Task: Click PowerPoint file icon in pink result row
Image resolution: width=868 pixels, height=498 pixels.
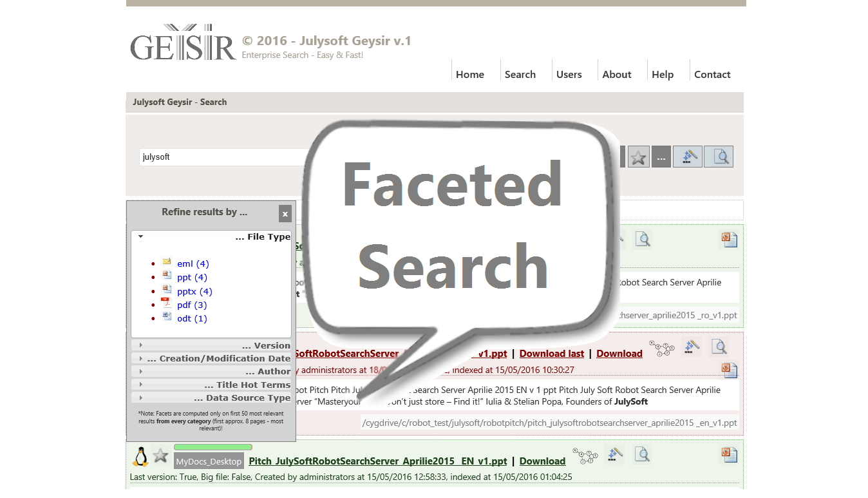Action: click(x=729, y=370)
